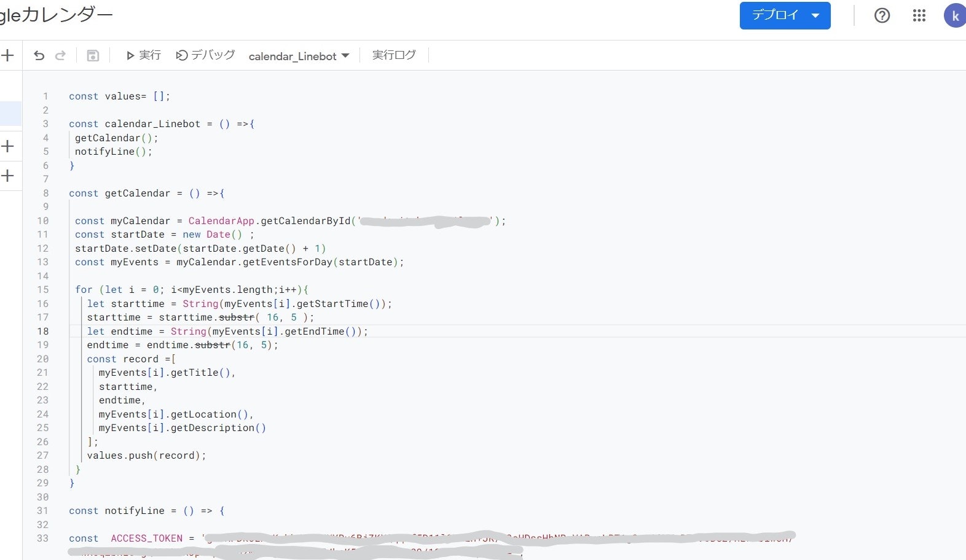966x560 pixels.
Task: Click 'CalendarApp' in line 10
Action: [221, 221]
